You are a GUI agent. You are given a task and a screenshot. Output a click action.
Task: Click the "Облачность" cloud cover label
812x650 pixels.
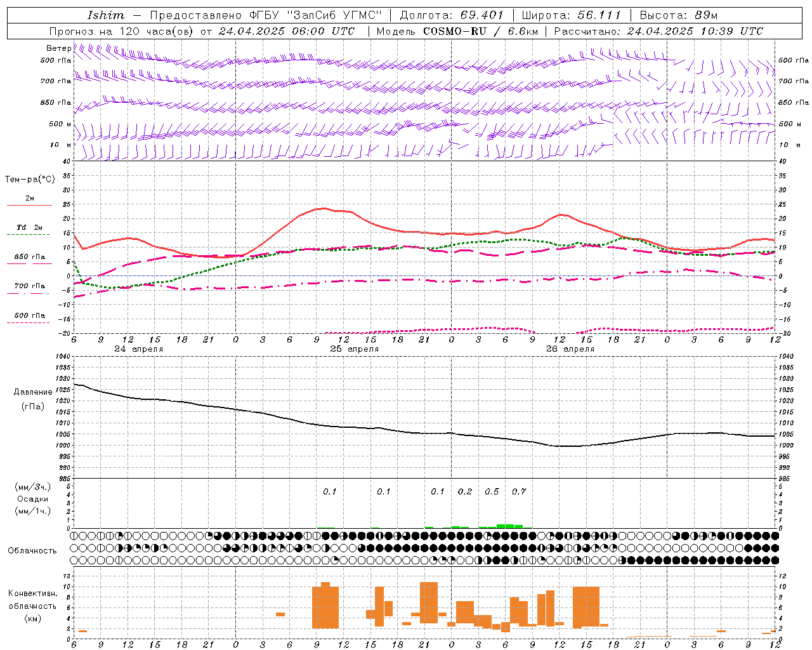(x=32, y=551)
